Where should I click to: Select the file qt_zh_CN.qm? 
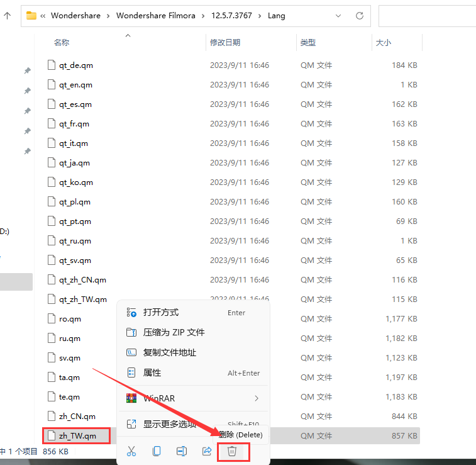pyautogui.click(x=82, y=280)
